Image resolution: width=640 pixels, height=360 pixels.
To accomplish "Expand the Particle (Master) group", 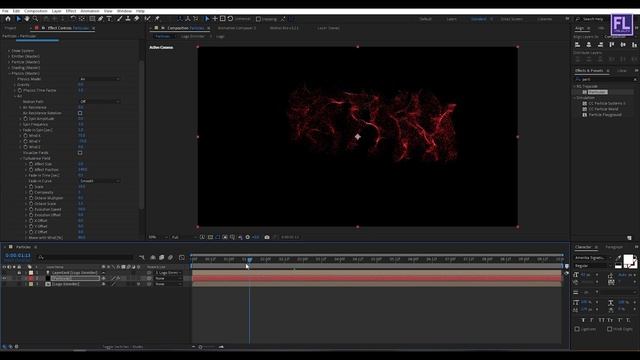I will tap(9, 62).
